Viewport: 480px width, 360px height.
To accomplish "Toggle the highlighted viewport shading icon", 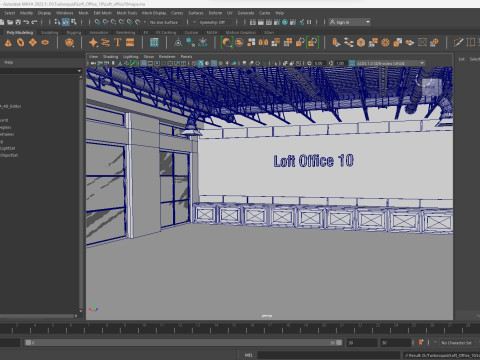I will tap(201, 63).
